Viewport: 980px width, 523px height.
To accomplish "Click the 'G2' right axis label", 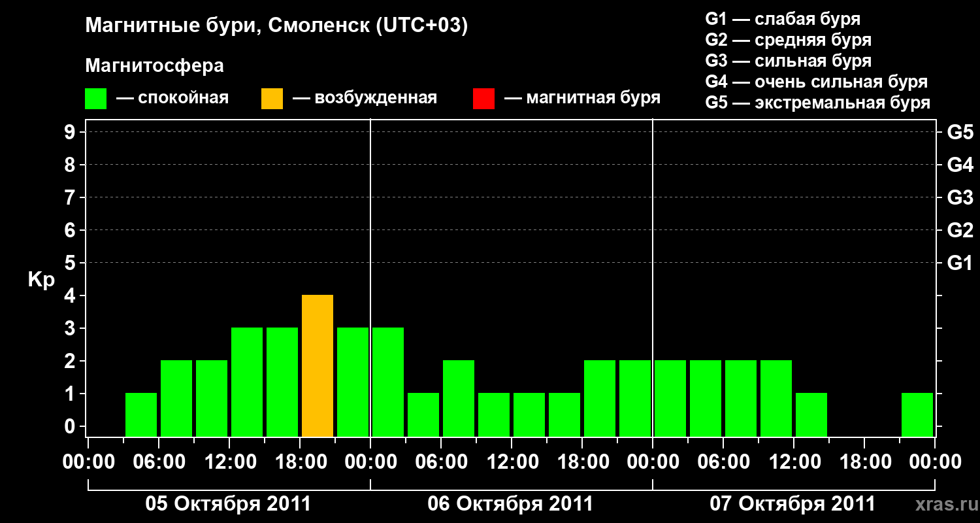I will click(x=960, y=230).
